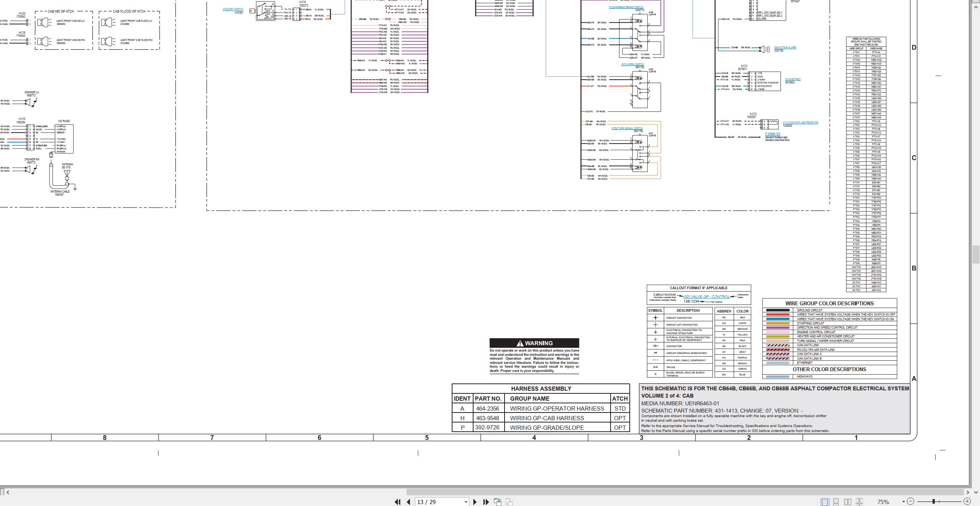980x506 pixels.
Task: Go to the previous page
Action: coord(408,502)
